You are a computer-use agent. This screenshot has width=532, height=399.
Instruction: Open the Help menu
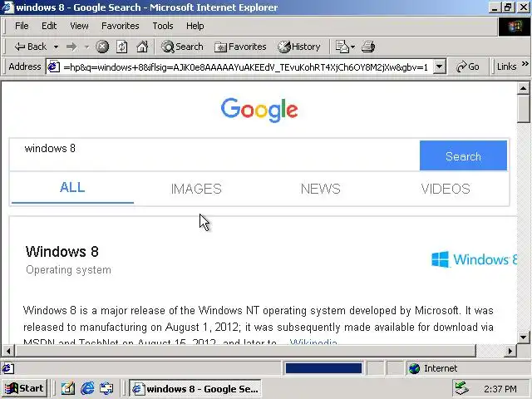195,26
